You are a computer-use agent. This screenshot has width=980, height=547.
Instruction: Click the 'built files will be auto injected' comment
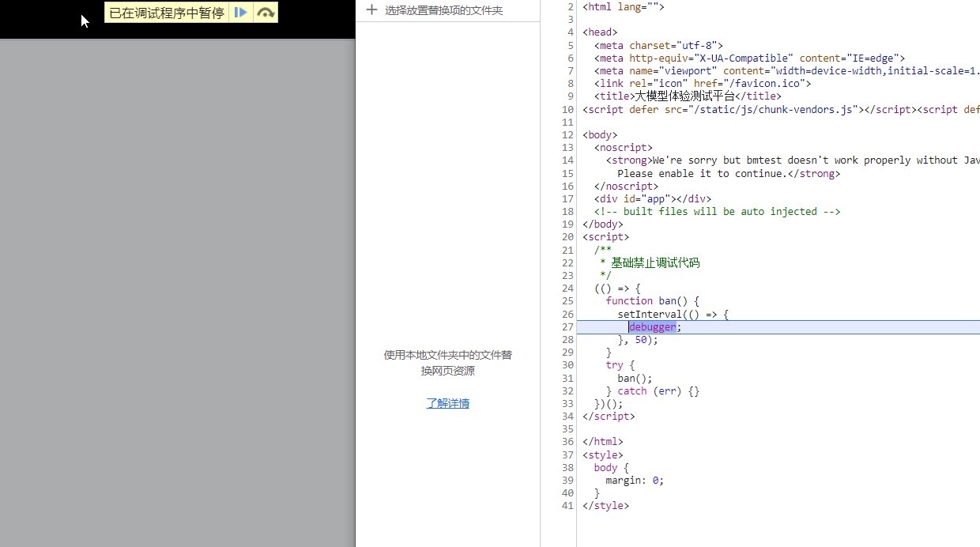718,212
